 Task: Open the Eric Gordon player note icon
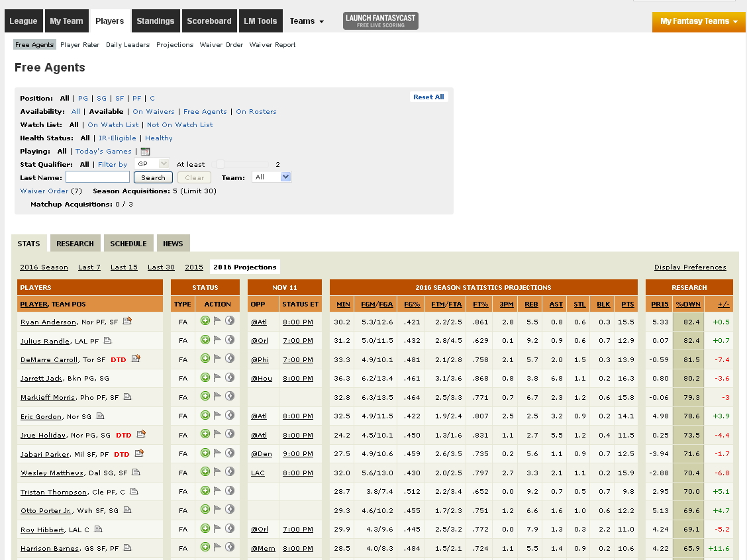coord(100,416)
